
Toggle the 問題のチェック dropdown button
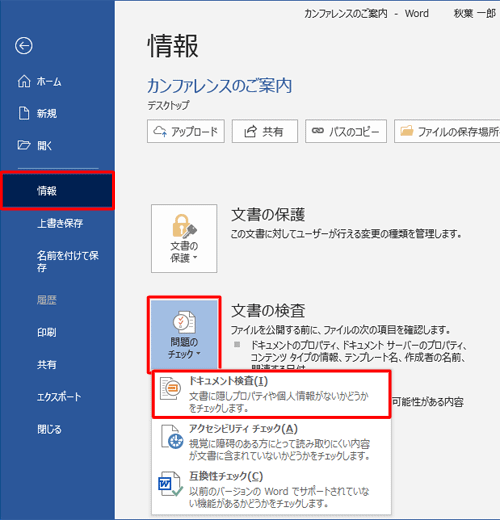pyautogui.click(x=184, y=335)
